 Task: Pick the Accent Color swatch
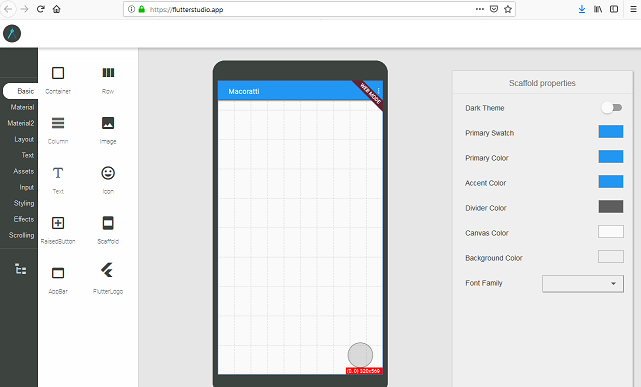[x=611, y=181]
